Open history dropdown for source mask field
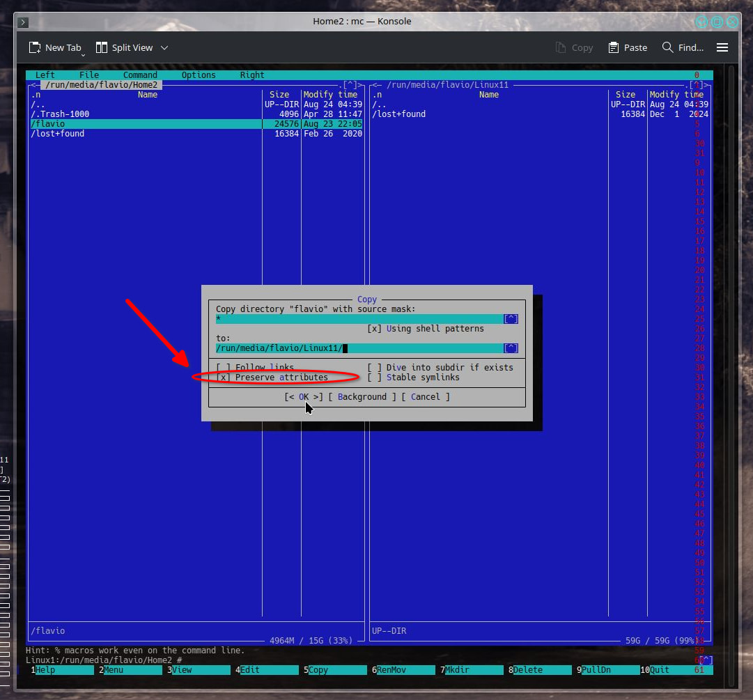The width and height of the screenshot is (753, 700). (x=511, y=319)
